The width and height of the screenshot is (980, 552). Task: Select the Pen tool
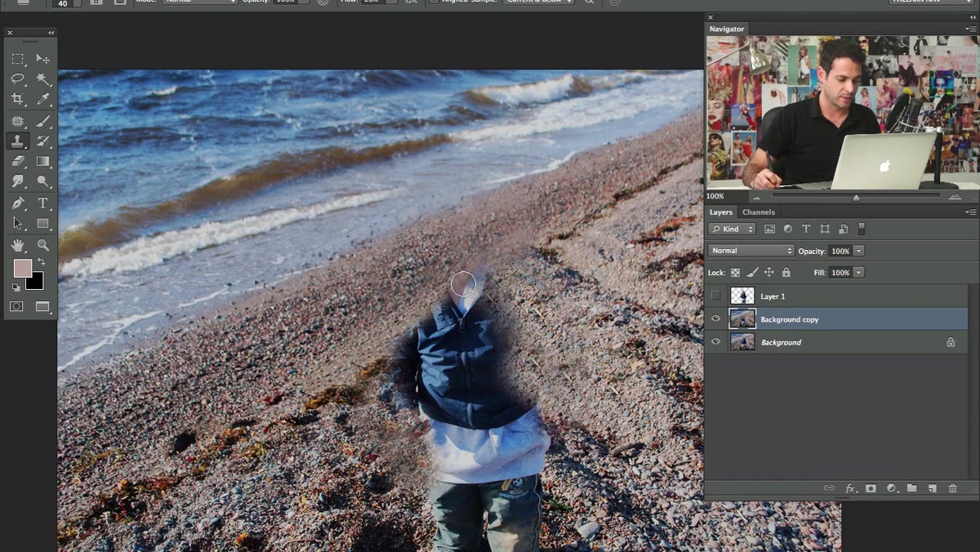click(18, 203)
